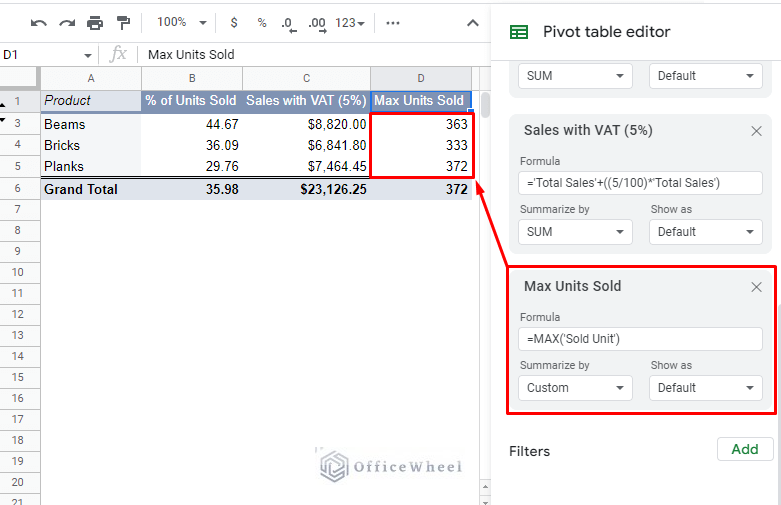Select column C header
The image size is (781, 505).
coord(306,78)
